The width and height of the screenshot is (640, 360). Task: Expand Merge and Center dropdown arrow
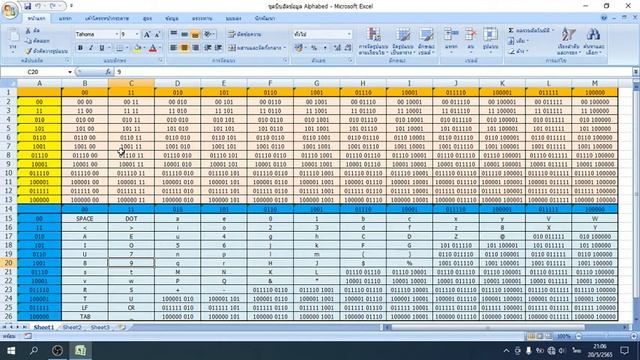click(x=284, y=48)
